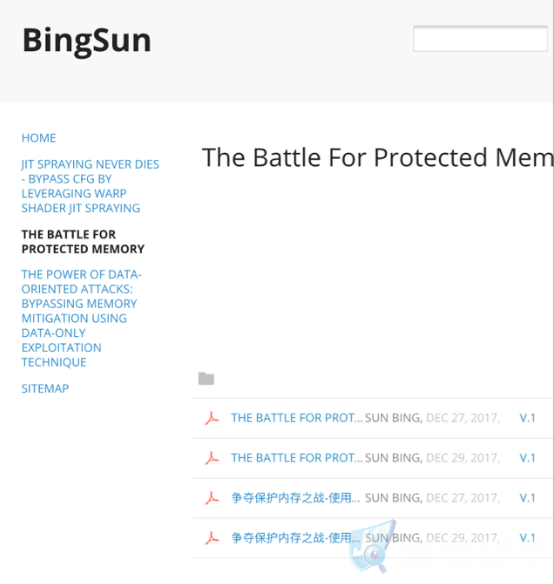Open first THE BATTLE FOR PROT... file dated Dec 27

(x=297, y=418)
